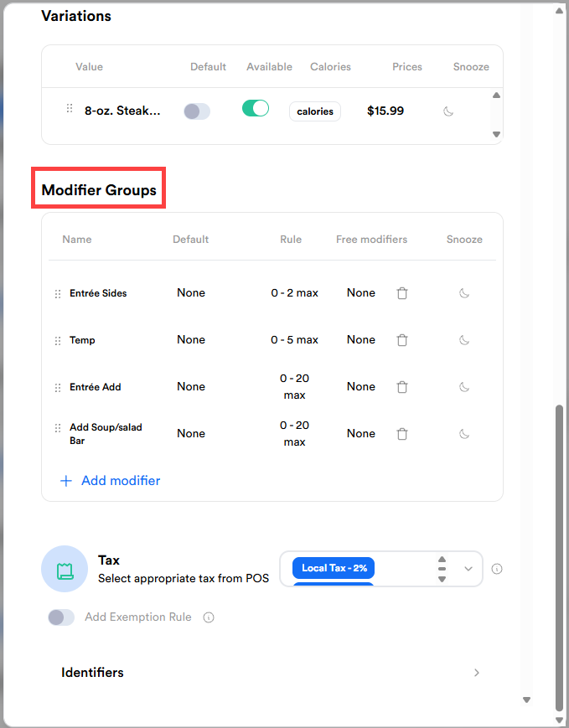This screenshot has width=569, height=728.
Task: Click drag handle for Entrée Sides modifier
Action: pos(58,294)
